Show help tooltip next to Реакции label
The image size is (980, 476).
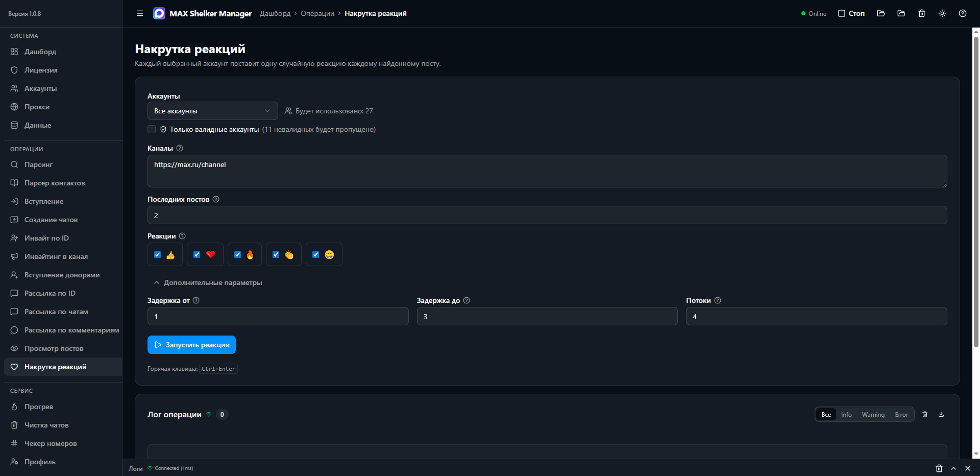[x=182, y=236]
